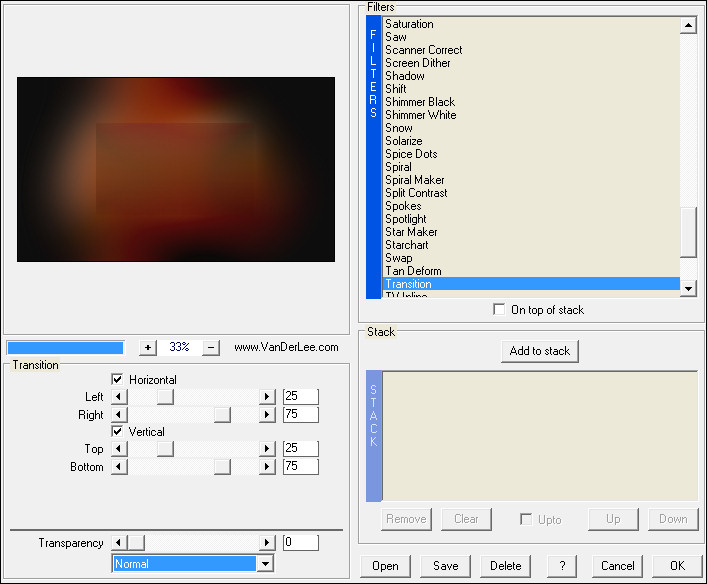Decrease Bottom value with left arrow
707x584 pixels.
[119, 466]
